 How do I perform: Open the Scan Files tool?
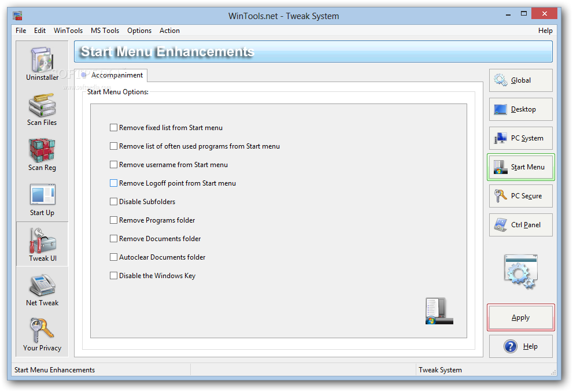click(x=42, y=109)
